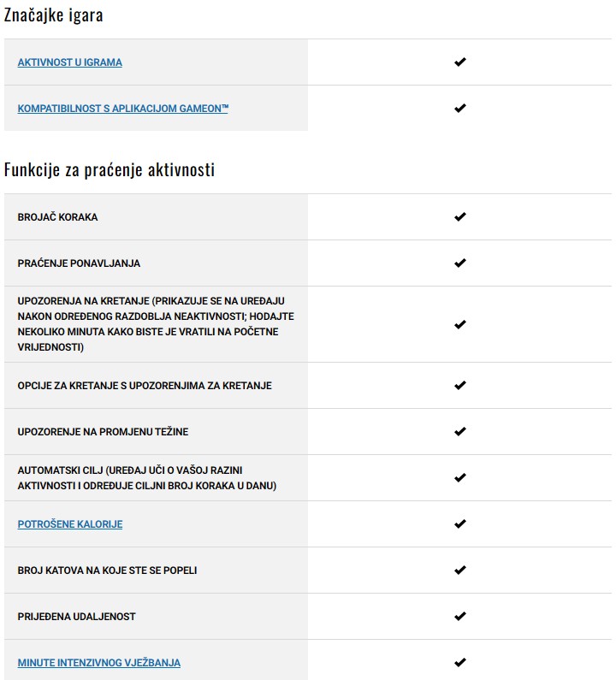Image resolution: width=616 pixels, height=680 pixels.
Task: Open KOMPATIBILNOST S APLIKACIJOM GAMEON link
Action: (x=122, y=109)
